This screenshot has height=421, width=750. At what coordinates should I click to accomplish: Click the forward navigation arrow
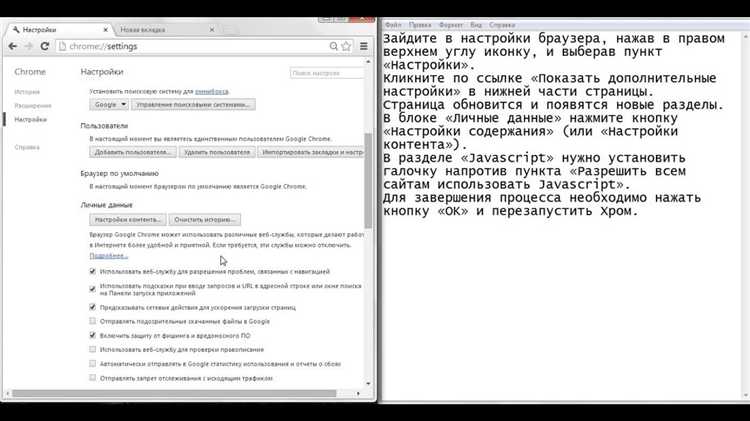[x=29, y=46]
